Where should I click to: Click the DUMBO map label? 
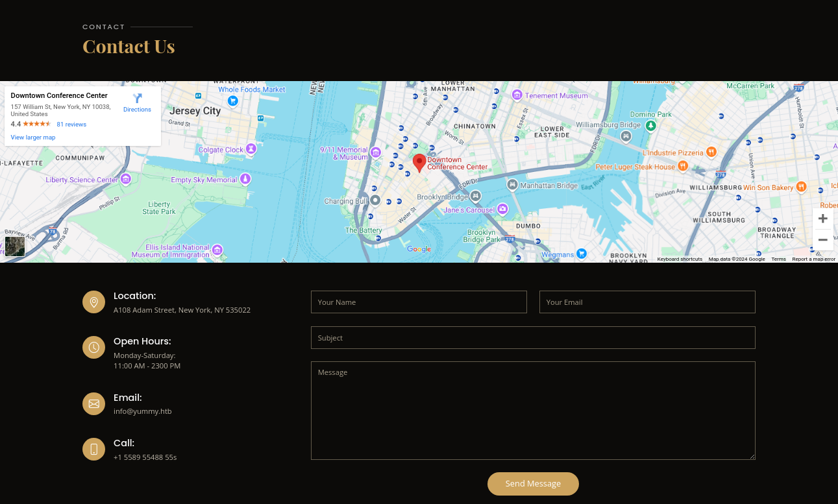pyautogui.click(x=528, y=226)
